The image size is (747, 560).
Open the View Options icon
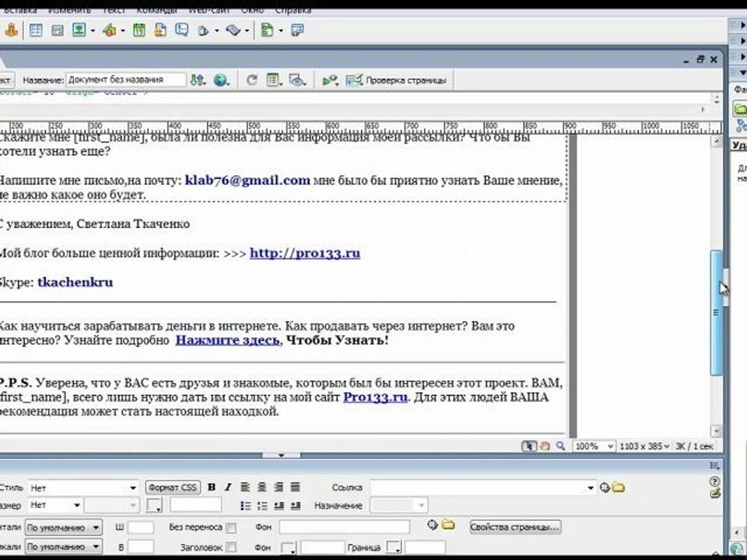tap(273, 80)
